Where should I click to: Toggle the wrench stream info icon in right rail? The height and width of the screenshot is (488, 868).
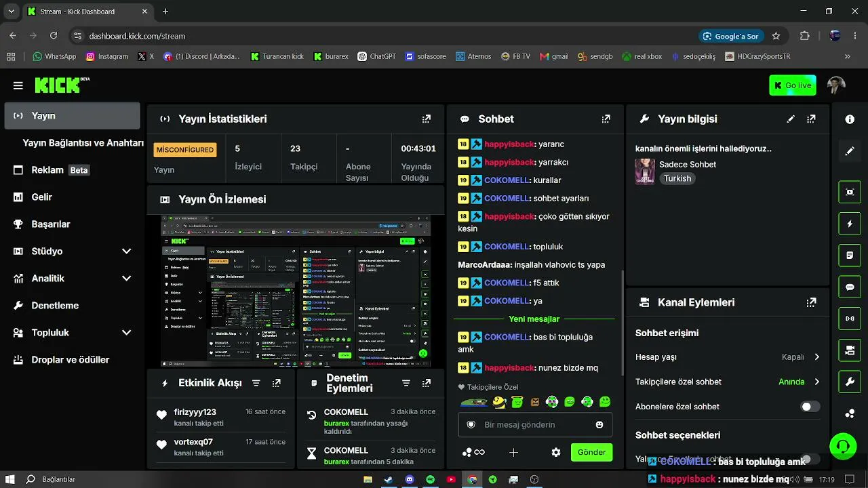850,382
